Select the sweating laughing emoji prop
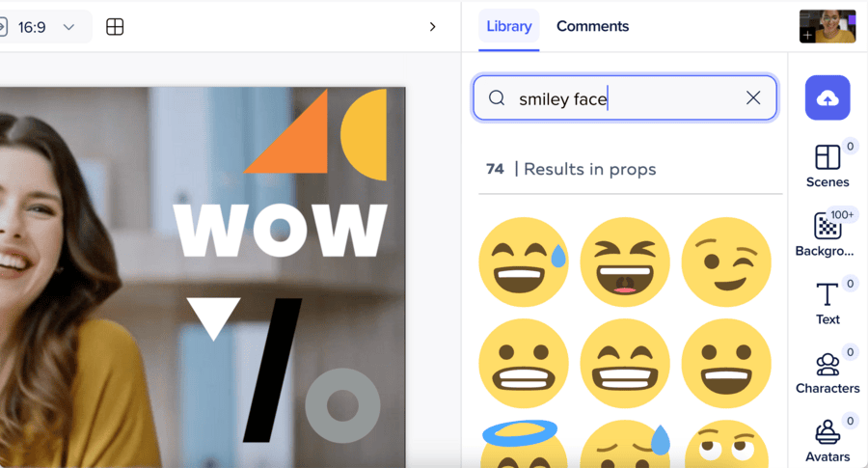 pyautogui.click(x=523, y=262)
